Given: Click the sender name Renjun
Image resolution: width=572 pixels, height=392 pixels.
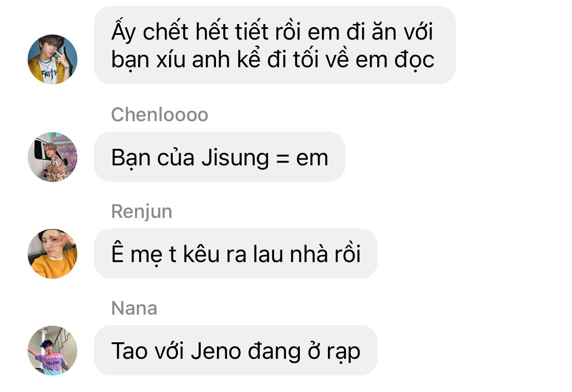Looking at the screenshot, I should point(142,211).
